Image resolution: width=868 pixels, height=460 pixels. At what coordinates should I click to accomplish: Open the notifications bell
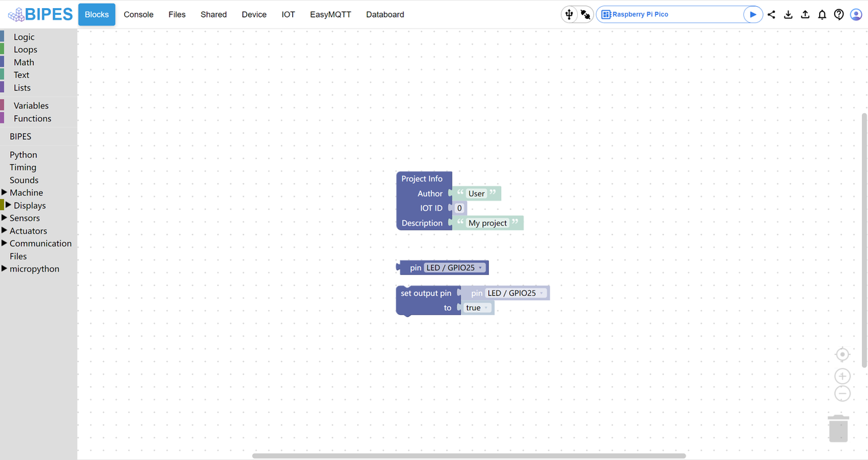pos(822,14)
